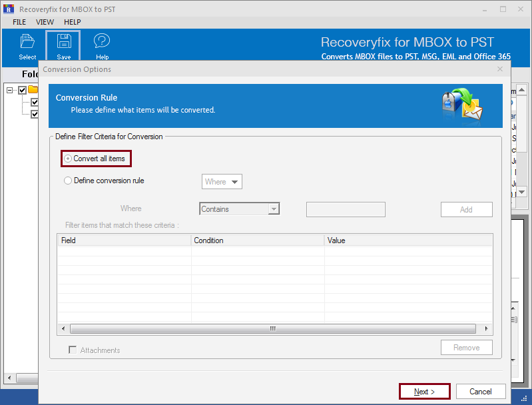
Task: Close the Conversion Options dialog
Action: 500,69
